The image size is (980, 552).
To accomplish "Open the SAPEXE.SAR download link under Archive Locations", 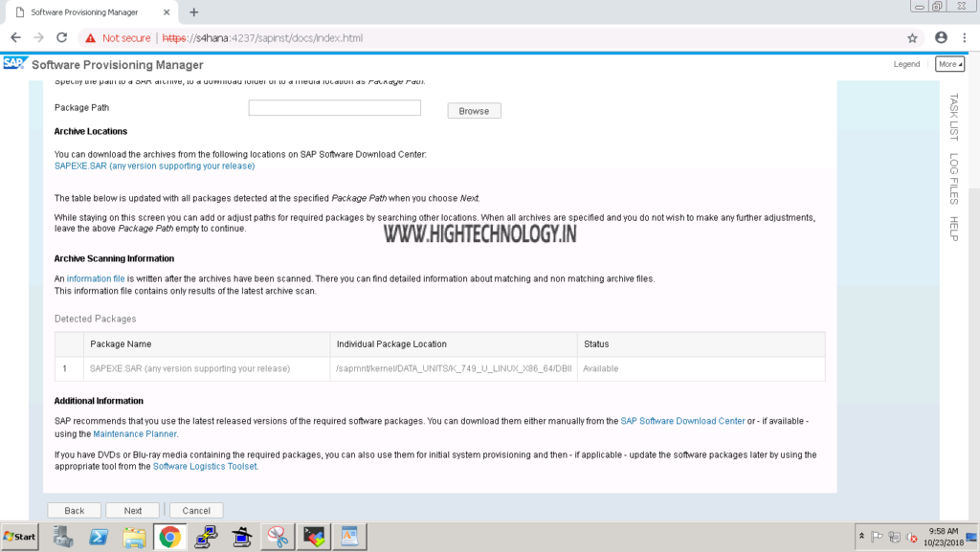I will pos(154,166).
